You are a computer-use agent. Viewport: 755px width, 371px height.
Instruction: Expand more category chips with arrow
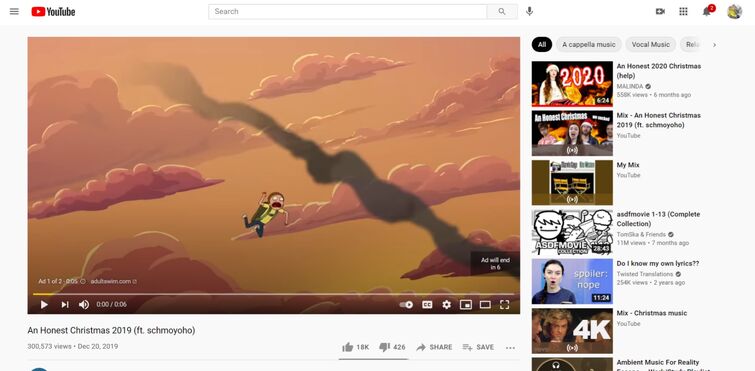click(x=715, y=45)
